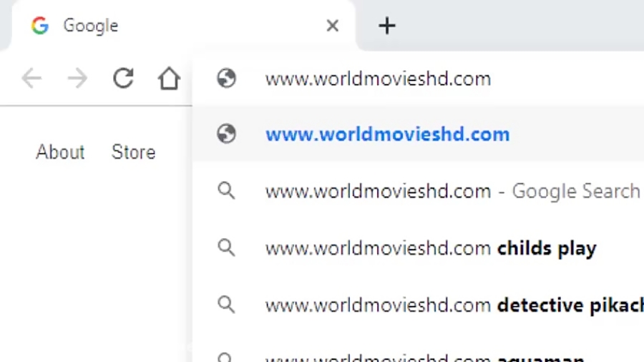Go forward to the next page
The width and height of the screenshot is (644, 362).
click(x=77, y=78)
